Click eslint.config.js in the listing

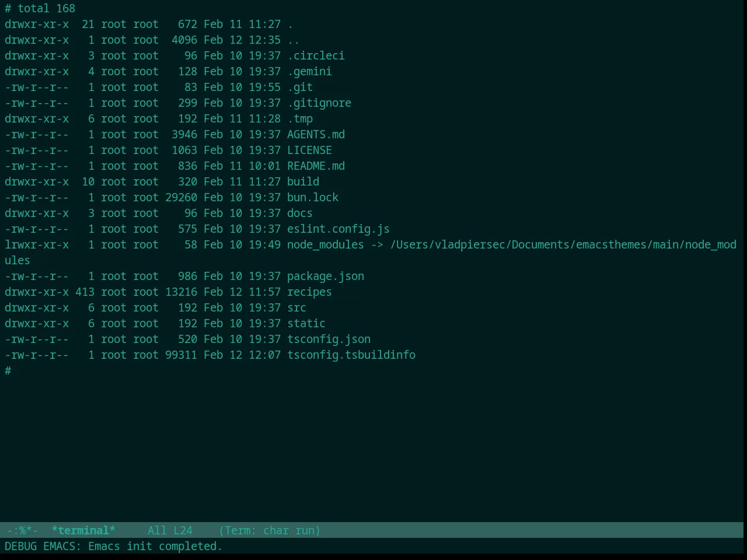(338, 229)
